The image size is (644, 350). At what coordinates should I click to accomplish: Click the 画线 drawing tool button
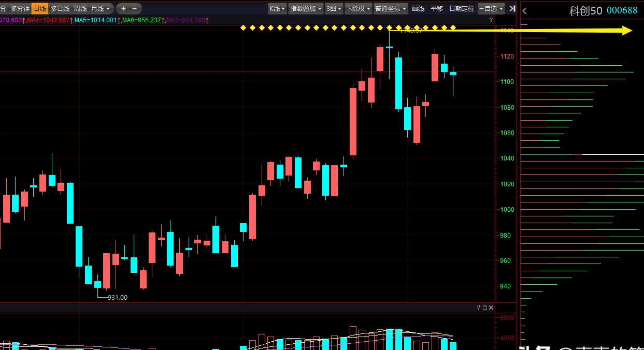click(x=418, y=8)
